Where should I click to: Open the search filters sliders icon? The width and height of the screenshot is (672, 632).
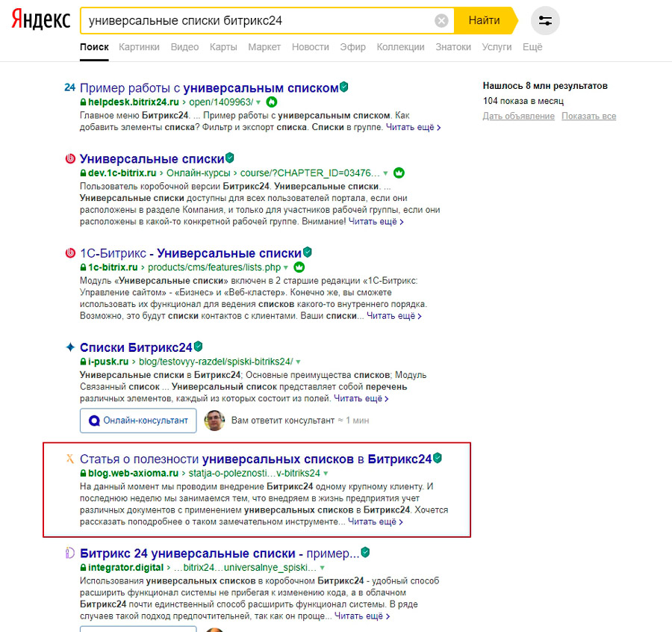[545, 21]
